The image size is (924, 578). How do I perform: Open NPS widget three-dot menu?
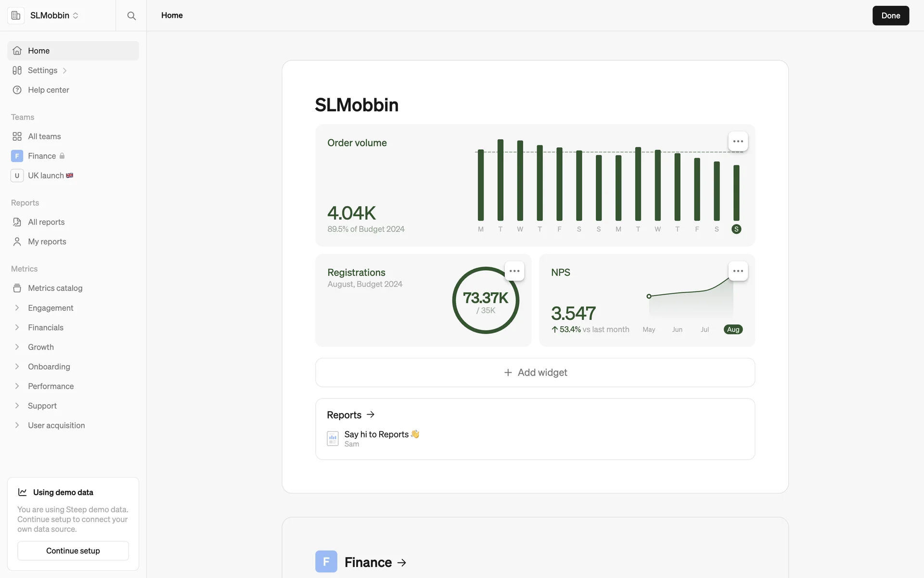click(738, 271)
